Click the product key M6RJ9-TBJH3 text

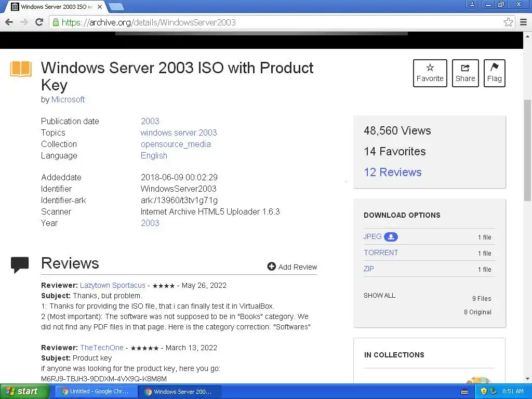click(104, 379)
